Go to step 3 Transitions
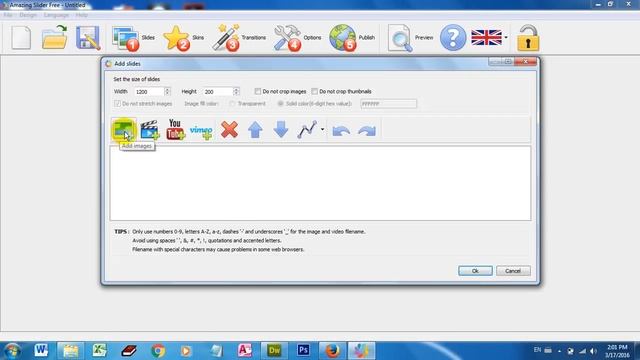This screenshot has width=640, height=360. (239, 38)
